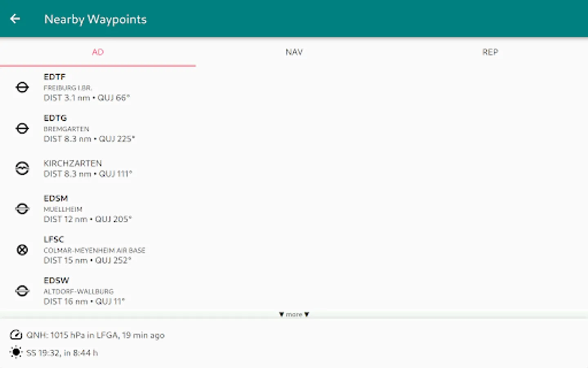
Task: Click the sunset sun icon
Action: [x=16, y=352]
